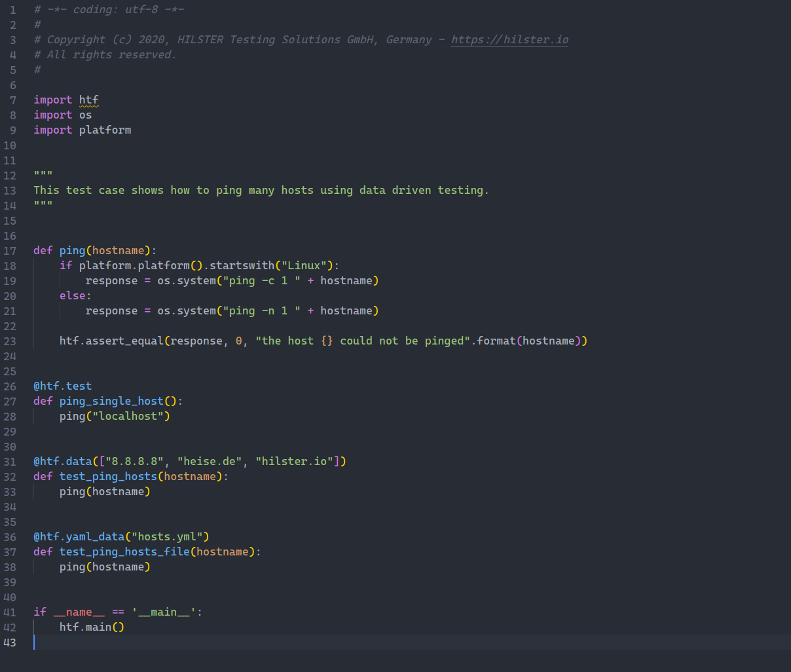Click the '__main__' string on line 41

point(163,612)
